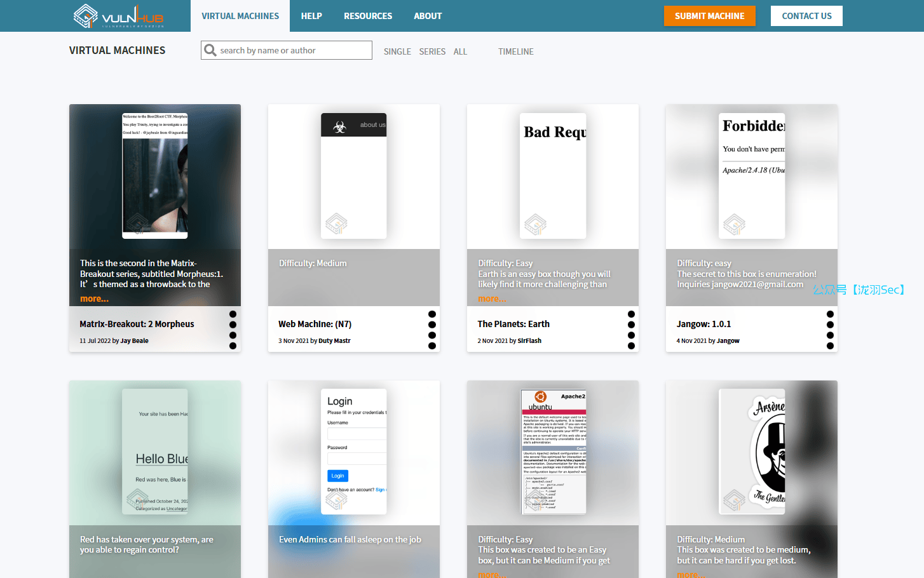This screenshot has height=578, width=924.
Task: Expand 'more...' on Matrix-Breakout description
Action: (94, 299)
